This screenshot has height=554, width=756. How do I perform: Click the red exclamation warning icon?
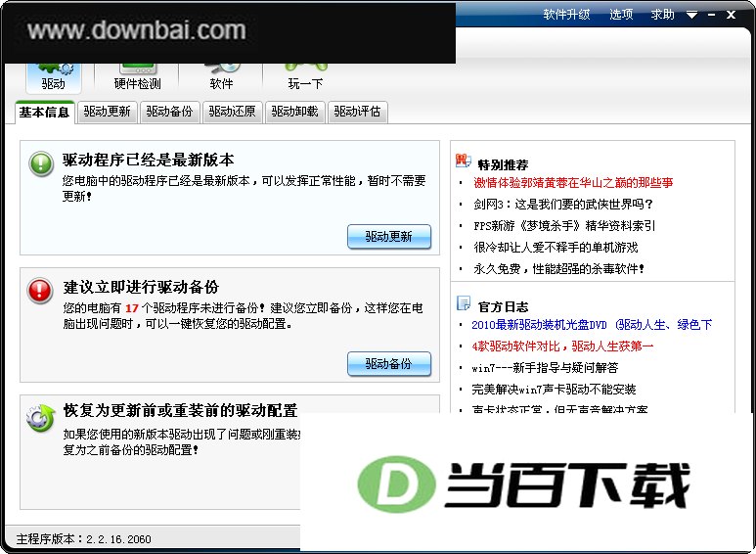coord(40,291)
